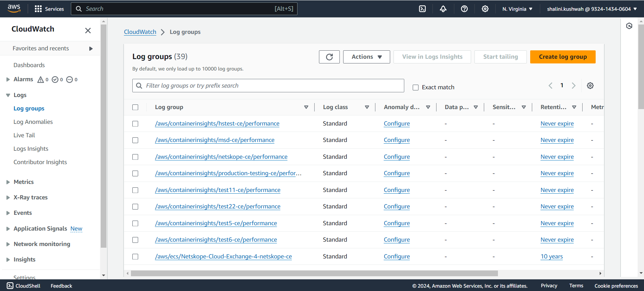The width and height of the screenshot is (644, 291).
Task: Click 10 years retention link
Action: pos(552,256)
